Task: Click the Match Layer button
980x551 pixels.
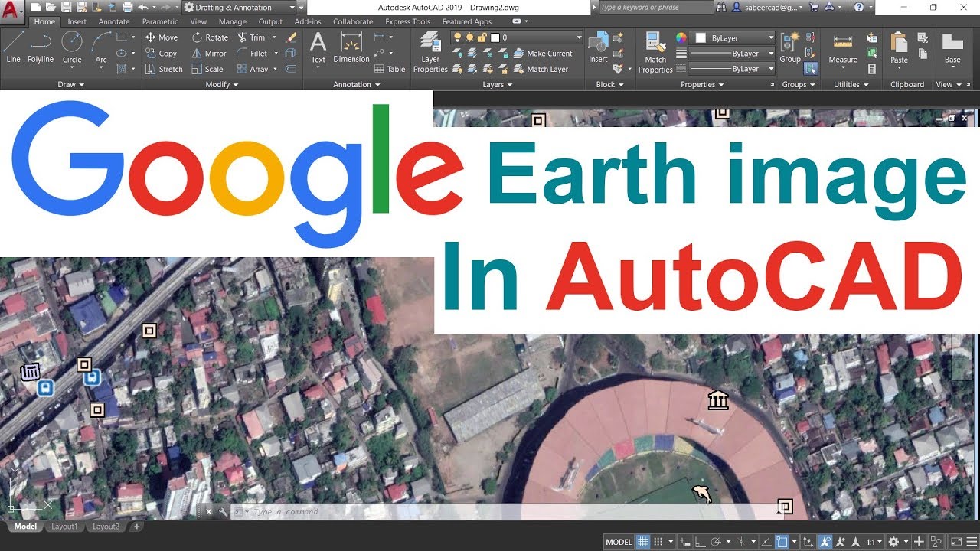Action: tap(541, 69)
